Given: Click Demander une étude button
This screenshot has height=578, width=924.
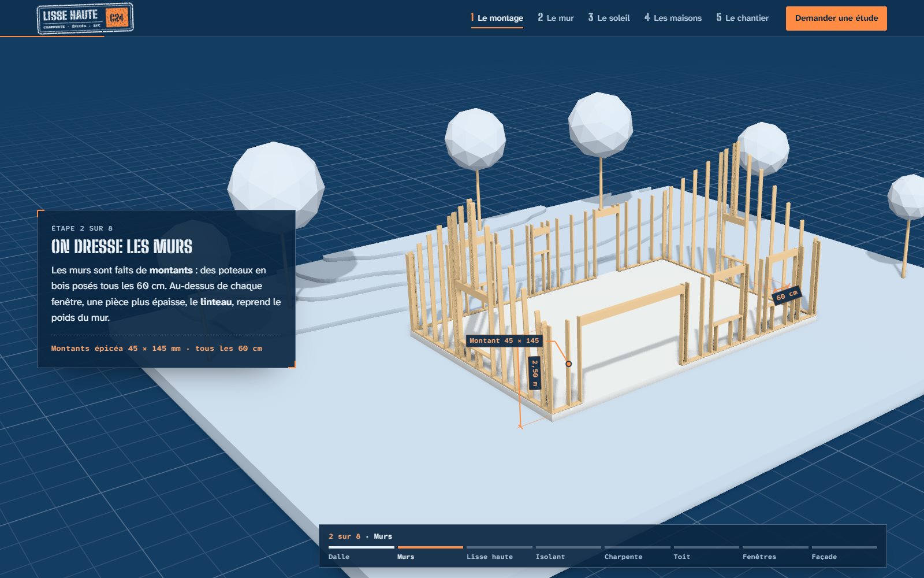Looking at the screenshot, I should [x=836, y=18].
